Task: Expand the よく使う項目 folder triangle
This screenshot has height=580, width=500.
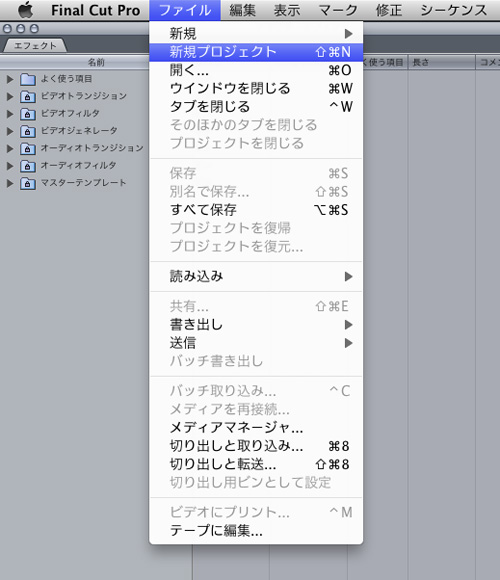Action: click(x=10, y=79)
